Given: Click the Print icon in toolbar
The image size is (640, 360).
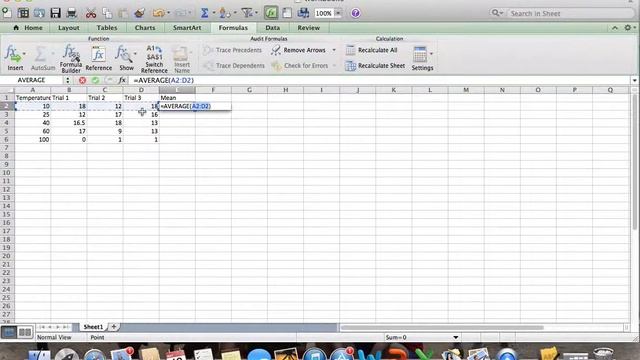Looking at the screenshot, I should (x=72, y=13).
